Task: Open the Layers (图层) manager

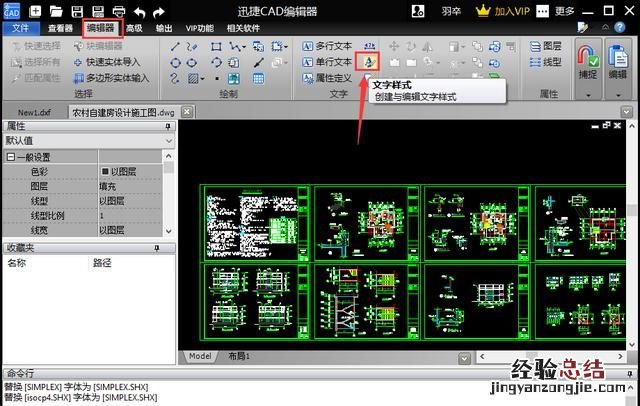Action: pyautogui.click(x=546, y=46)
